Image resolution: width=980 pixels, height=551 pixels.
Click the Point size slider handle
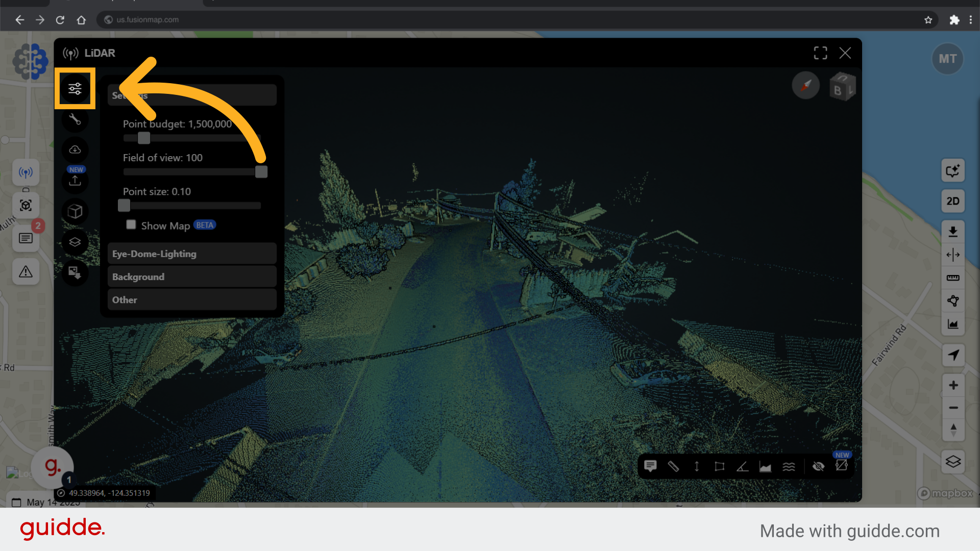coord(124,206)
